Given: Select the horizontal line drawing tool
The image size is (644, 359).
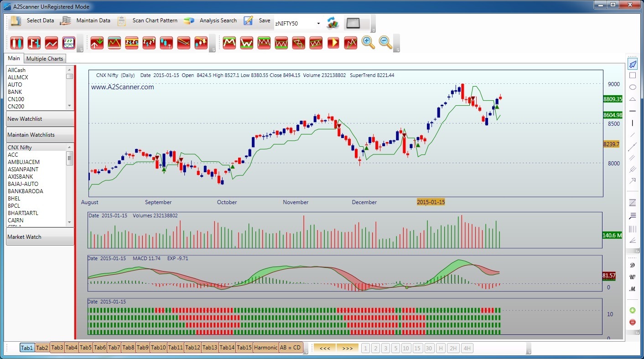Looking at the screenshot, I should (633, 111).
